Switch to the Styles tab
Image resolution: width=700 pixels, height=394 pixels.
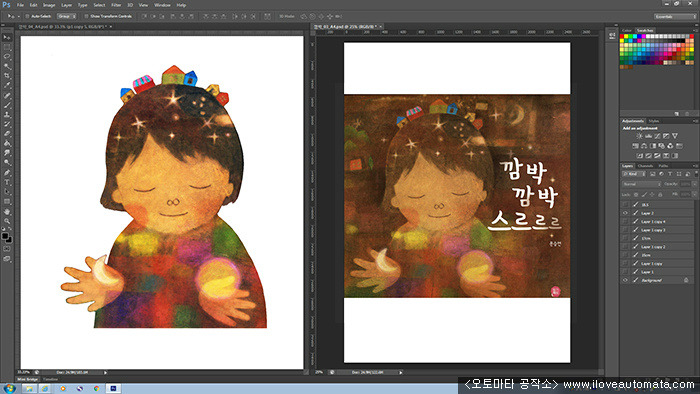(x=654, y=121)
